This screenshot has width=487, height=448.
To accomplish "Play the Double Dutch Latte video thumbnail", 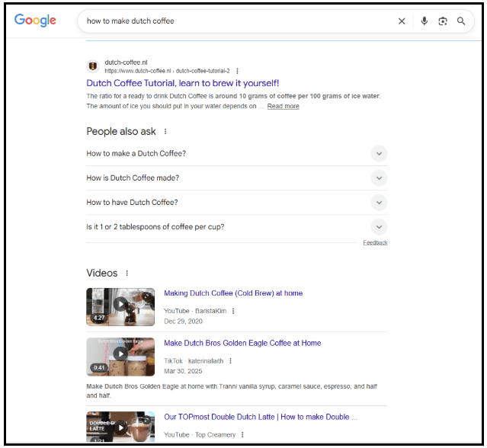I will click(120, 427).
